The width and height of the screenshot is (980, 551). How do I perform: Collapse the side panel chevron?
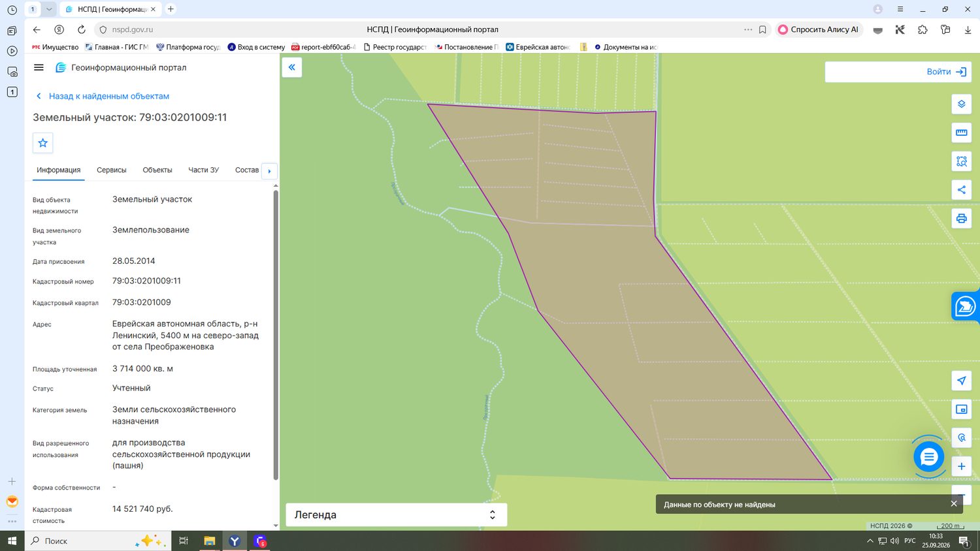click(x=292, y=67)
